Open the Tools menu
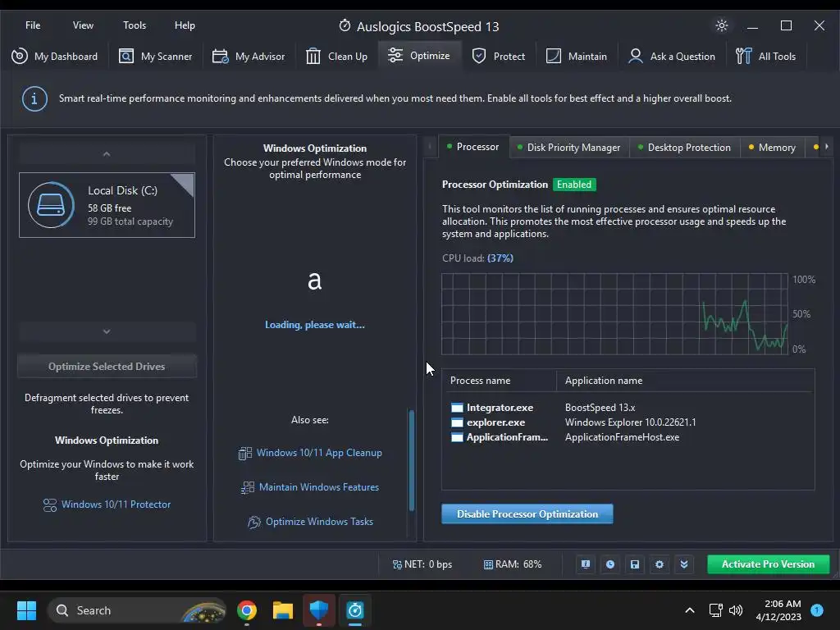Screen dimensions: 840x630 click(135, 25)
